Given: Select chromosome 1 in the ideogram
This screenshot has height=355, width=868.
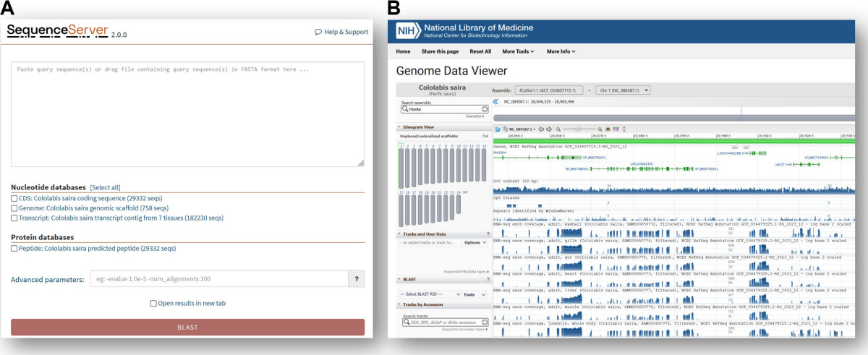Looking at the screenshot, I should coord(401,166).
